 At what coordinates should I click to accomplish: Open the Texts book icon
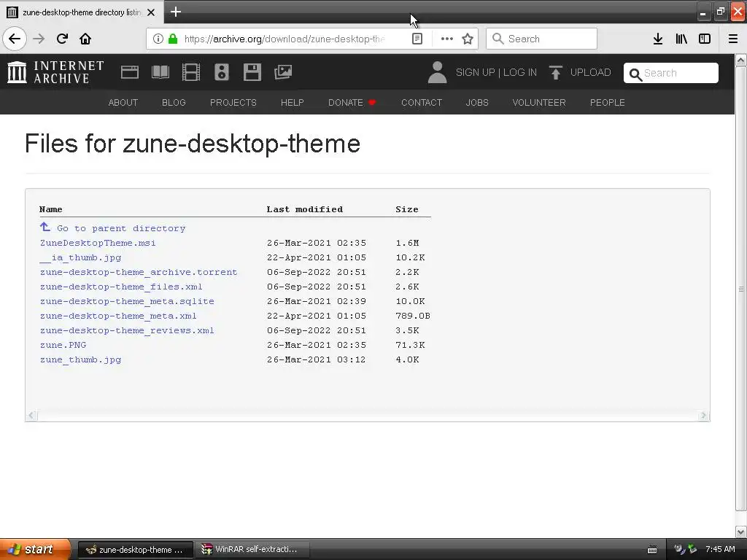tap(160, 72)
